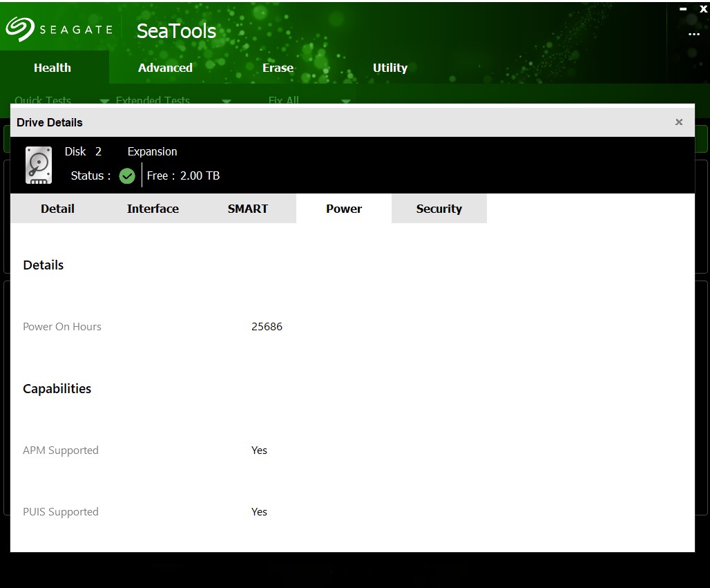Click the green status checkmark icon
The image size is (710, 588).
(x=127, y=176)
